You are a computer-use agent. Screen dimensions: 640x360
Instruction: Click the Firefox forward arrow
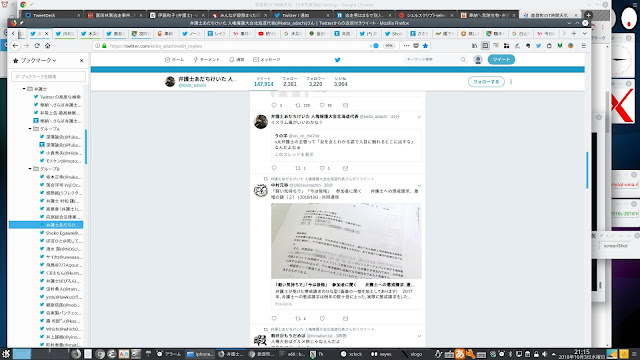(x=27, y=46)
